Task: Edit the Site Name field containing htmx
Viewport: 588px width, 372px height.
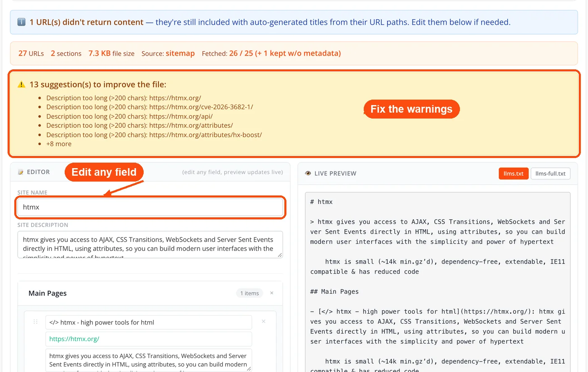Action: 150,207
